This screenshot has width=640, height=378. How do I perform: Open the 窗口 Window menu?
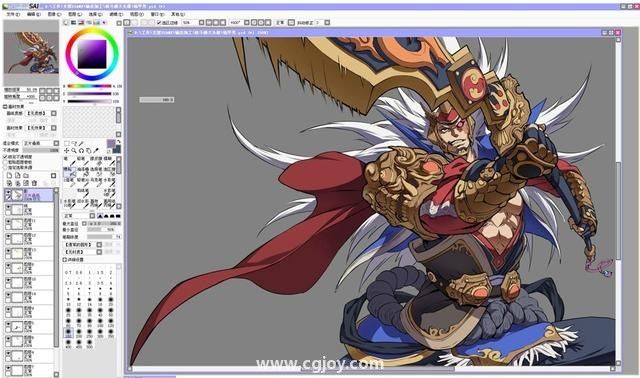[157, 14]
